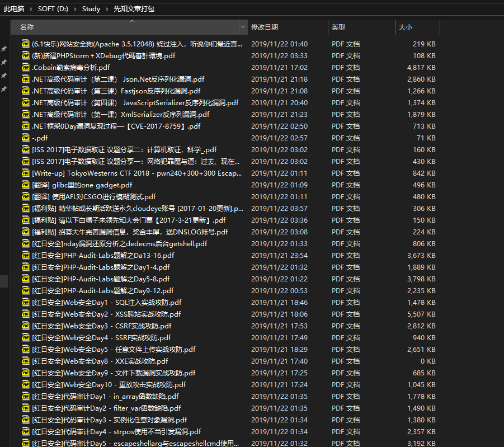Expand the chevron after SOFT (D:) in the address bar
The height and width of the screenshot is (447, 504).
(75, 9)
